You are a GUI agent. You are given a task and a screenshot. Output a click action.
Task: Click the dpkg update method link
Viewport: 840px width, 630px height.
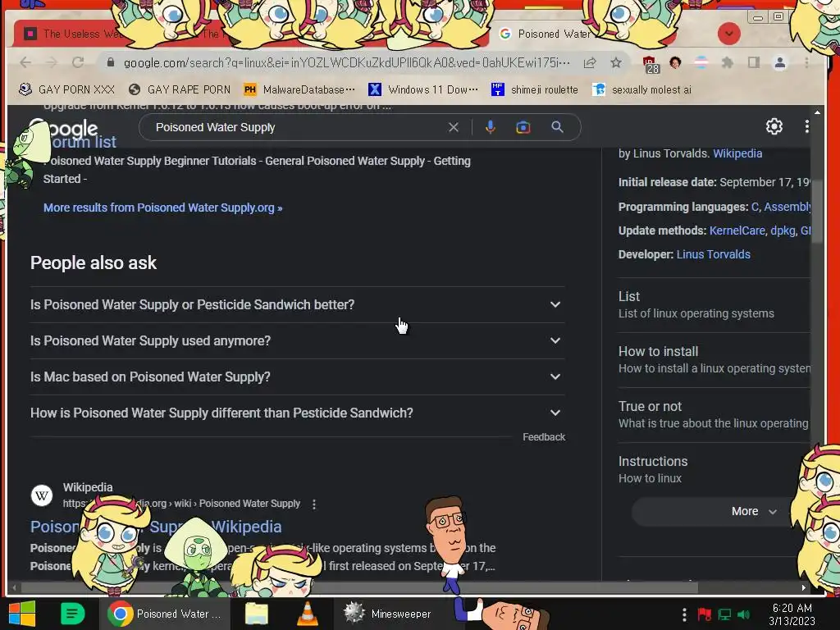(783, 231)
